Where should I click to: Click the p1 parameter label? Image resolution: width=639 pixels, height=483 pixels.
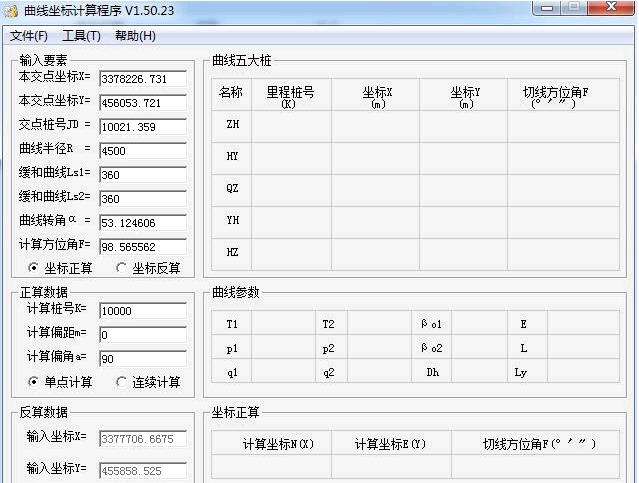point(232,348)
